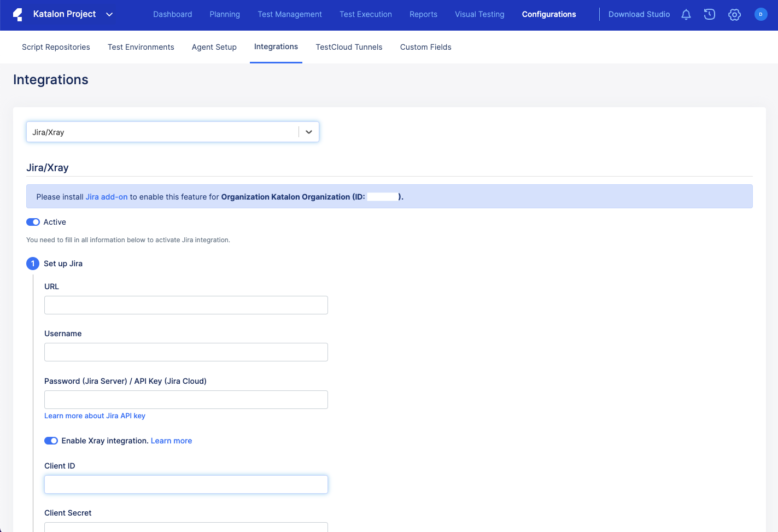Toggle the Active integration switch
The image size is (778, 532).
click(x=33, y=222)
